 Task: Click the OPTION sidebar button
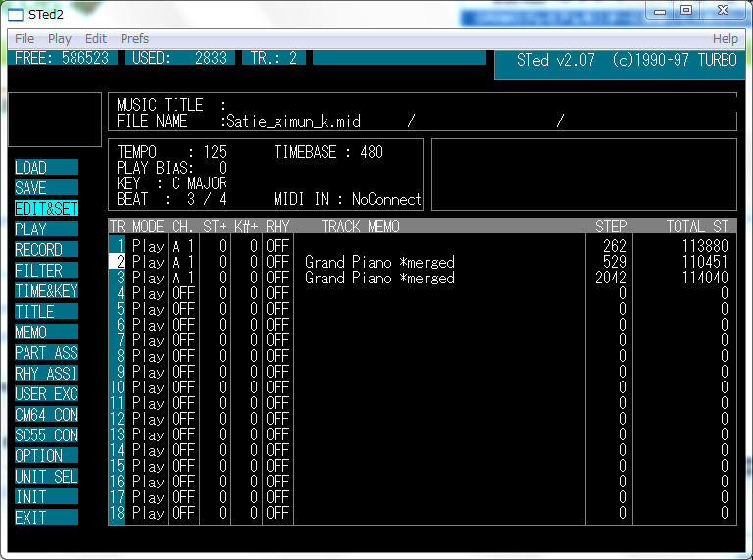click(46, 456)
